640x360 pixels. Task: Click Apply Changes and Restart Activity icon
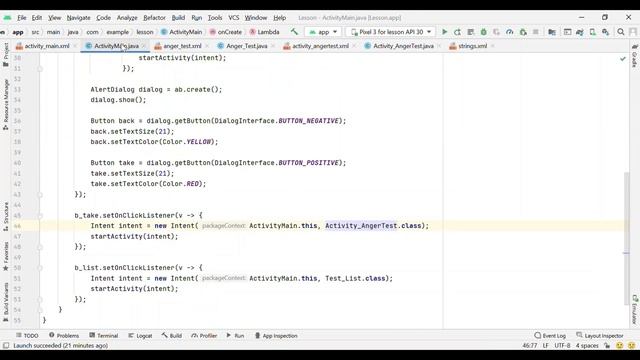tap(457, 32)
